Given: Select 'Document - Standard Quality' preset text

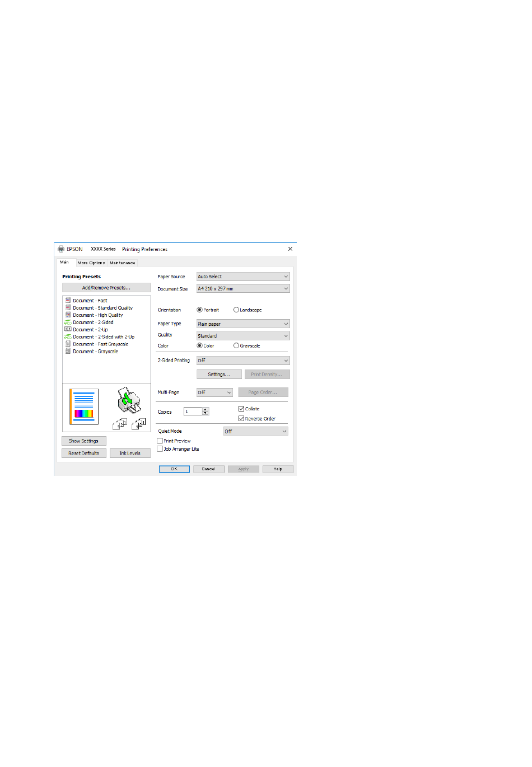Looking at the screenshot, I should tap(102, 308).
